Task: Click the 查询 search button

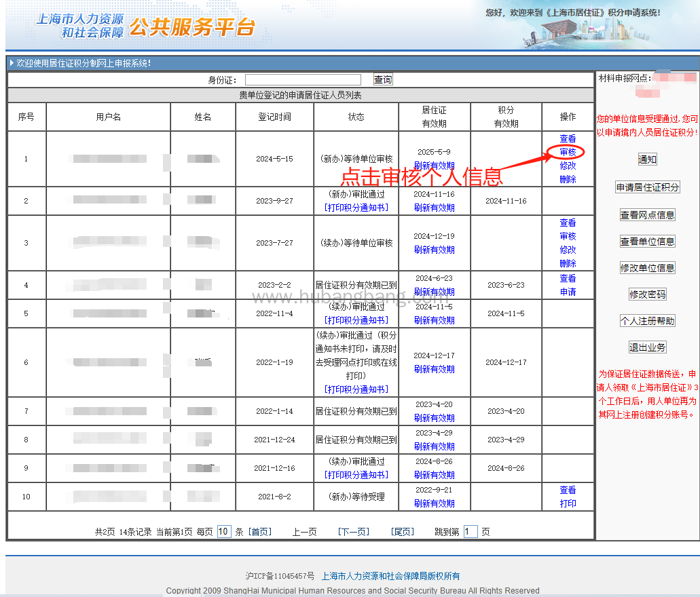Action: [383, 79]
